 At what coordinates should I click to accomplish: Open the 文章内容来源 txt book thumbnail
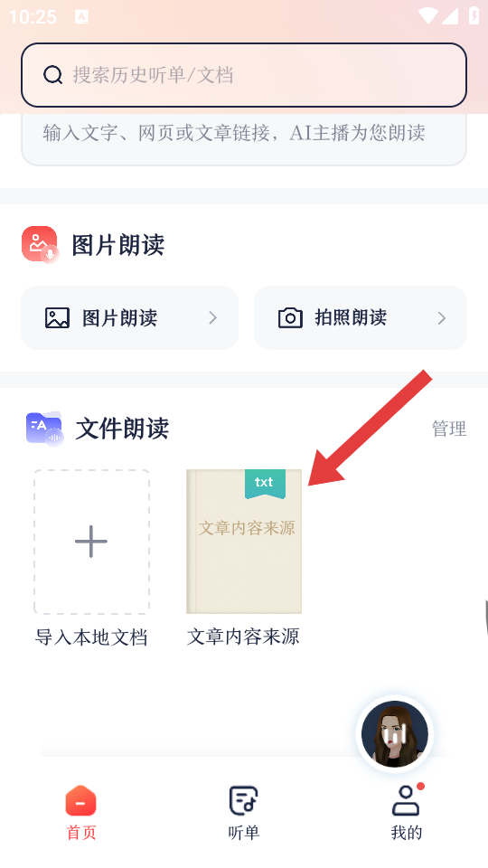point(244,542)
